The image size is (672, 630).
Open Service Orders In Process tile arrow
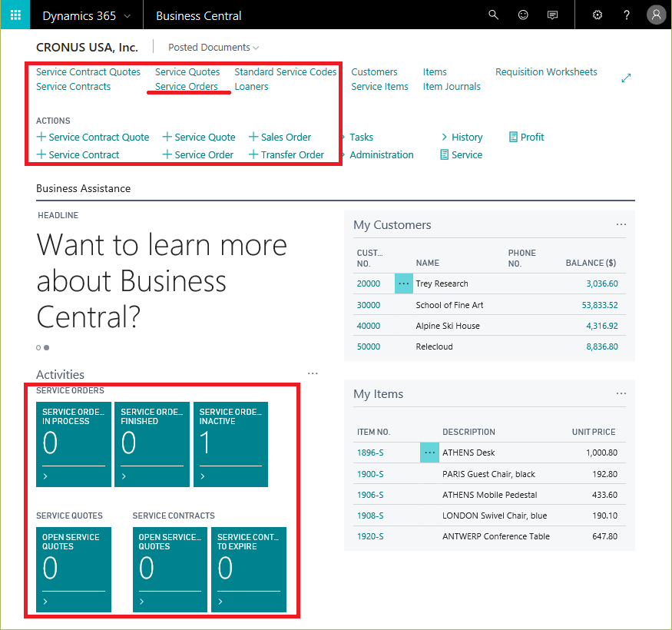(x=45, y=476)
